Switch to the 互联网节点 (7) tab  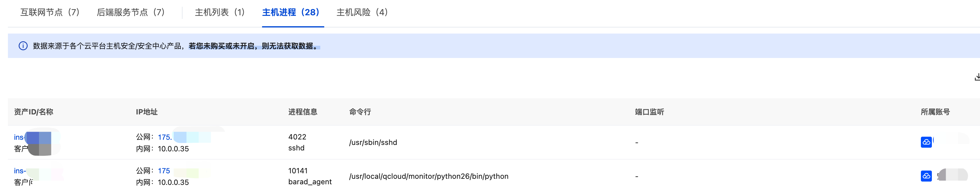[50, 13]
